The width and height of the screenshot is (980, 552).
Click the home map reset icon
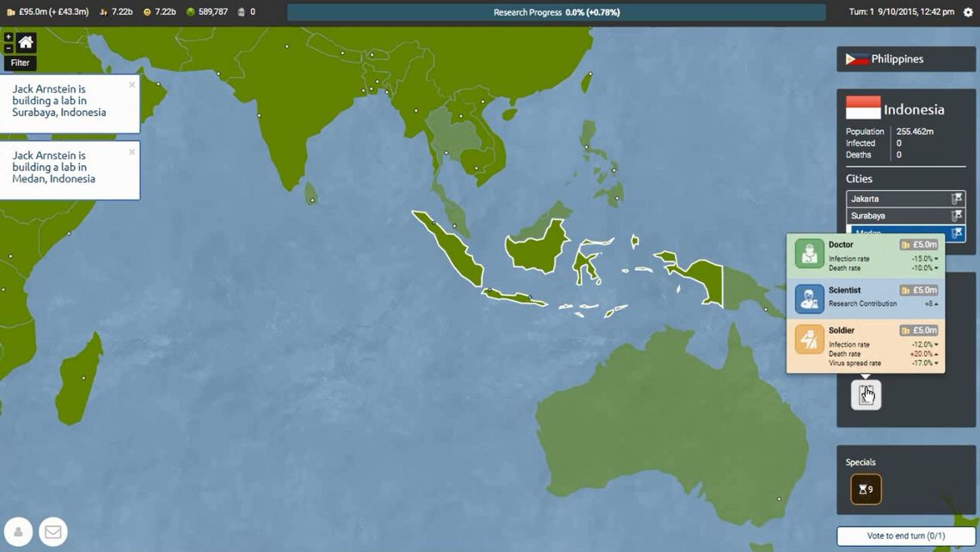point(26,42)
